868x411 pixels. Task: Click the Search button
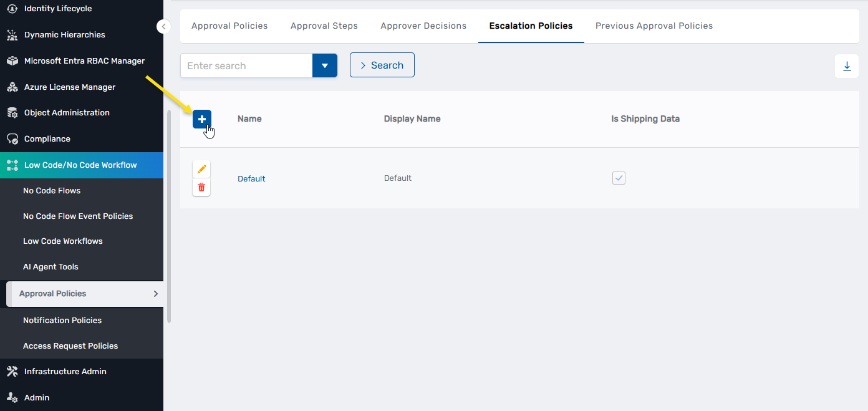coord(382,65)
